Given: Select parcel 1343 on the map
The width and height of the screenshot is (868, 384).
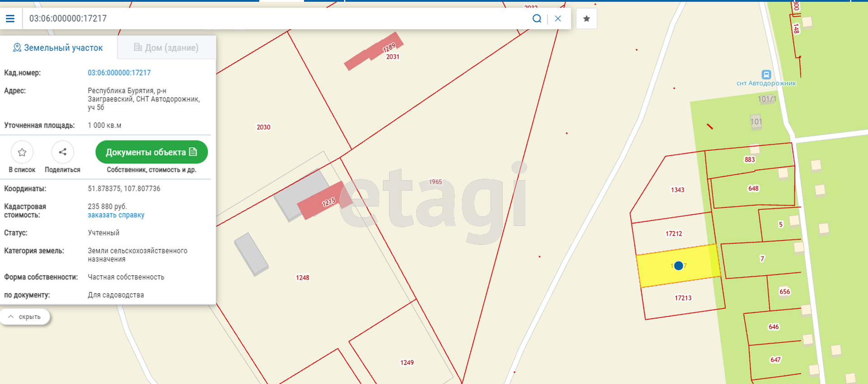Looking at the screenshot, I should 677,190.
